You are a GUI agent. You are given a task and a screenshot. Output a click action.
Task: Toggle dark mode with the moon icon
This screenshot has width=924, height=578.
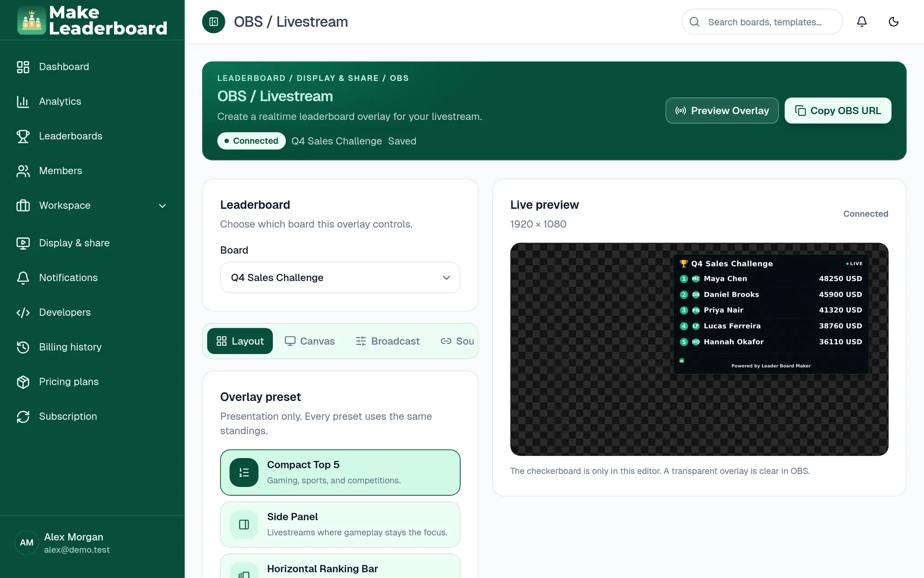894,22
